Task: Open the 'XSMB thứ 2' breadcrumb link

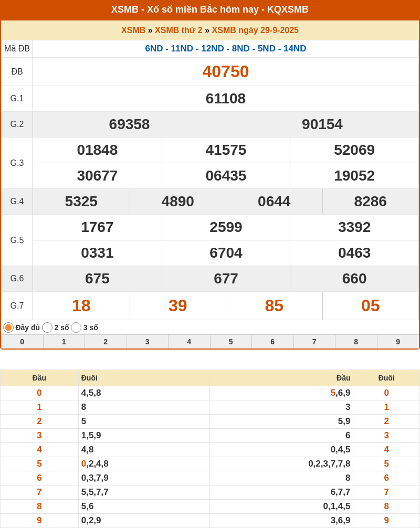Action: click(x=178, y=30)
